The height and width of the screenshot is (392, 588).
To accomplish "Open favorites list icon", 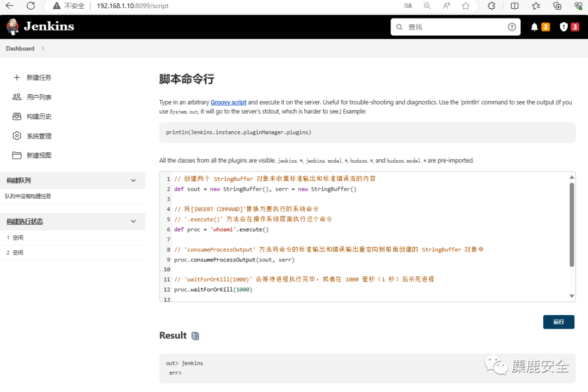I will point(536,5).
